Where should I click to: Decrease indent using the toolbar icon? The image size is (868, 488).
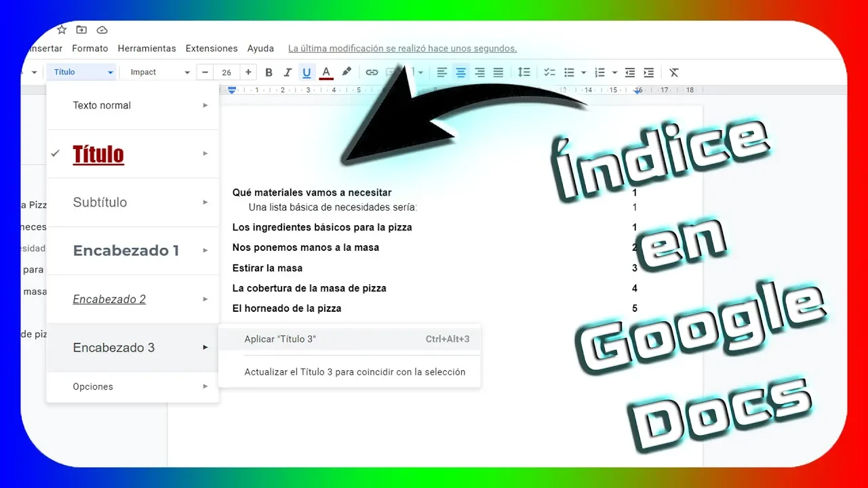[x=630, y=73]
